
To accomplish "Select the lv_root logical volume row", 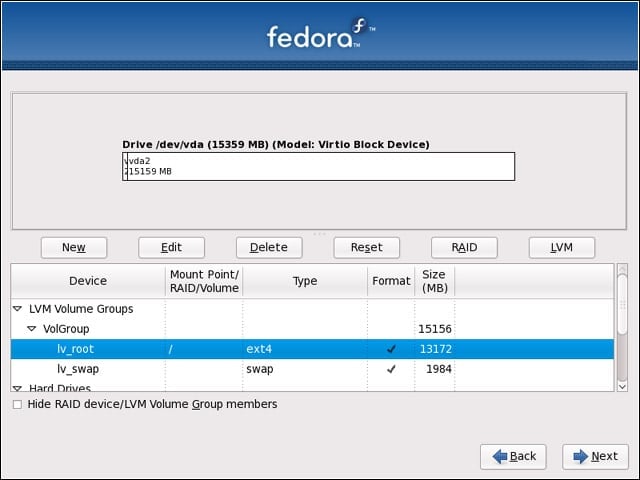I will 312,349.
